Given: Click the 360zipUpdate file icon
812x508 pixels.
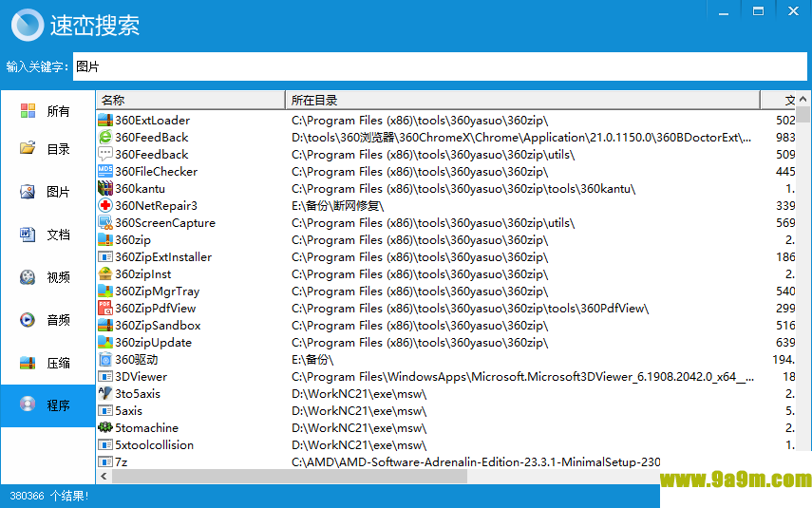Looking at the screenshot, I should tap(105, 342).
